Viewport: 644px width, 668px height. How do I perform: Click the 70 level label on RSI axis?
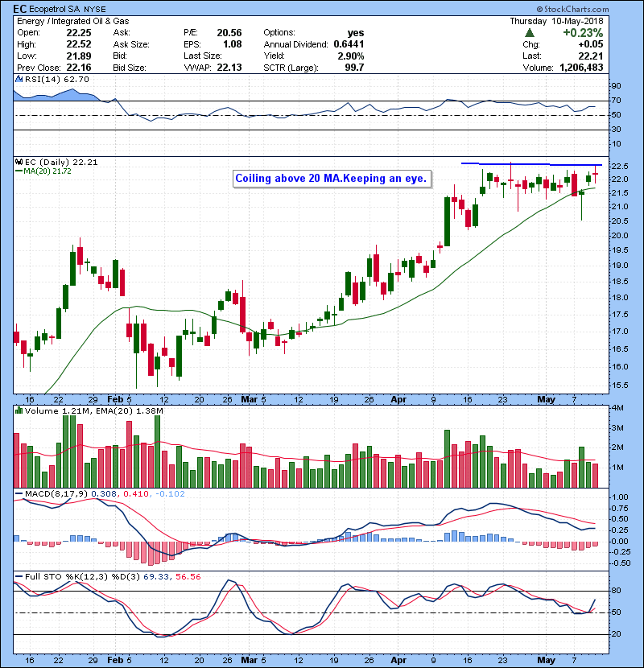coord(617,101)
